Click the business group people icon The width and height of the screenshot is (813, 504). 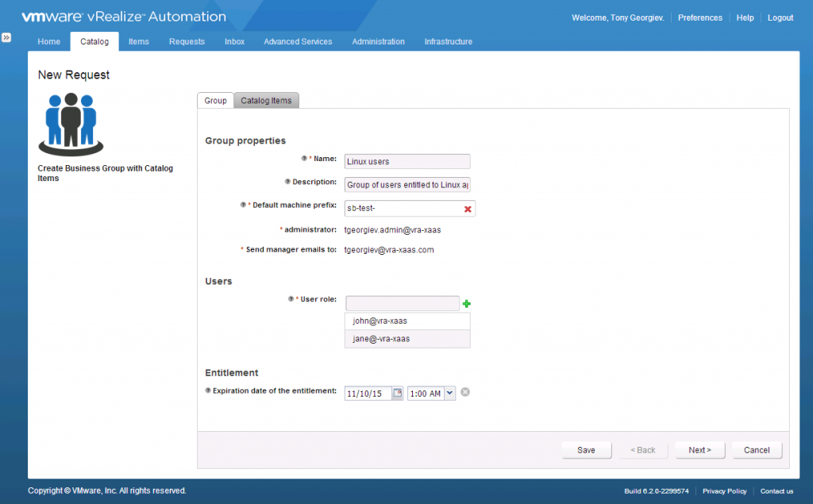tap(71, 123)
